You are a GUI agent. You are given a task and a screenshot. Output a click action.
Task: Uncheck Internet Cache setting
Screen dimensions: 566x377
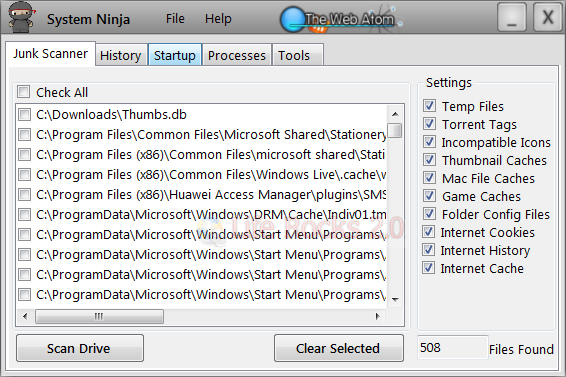(x=428, y=268)
